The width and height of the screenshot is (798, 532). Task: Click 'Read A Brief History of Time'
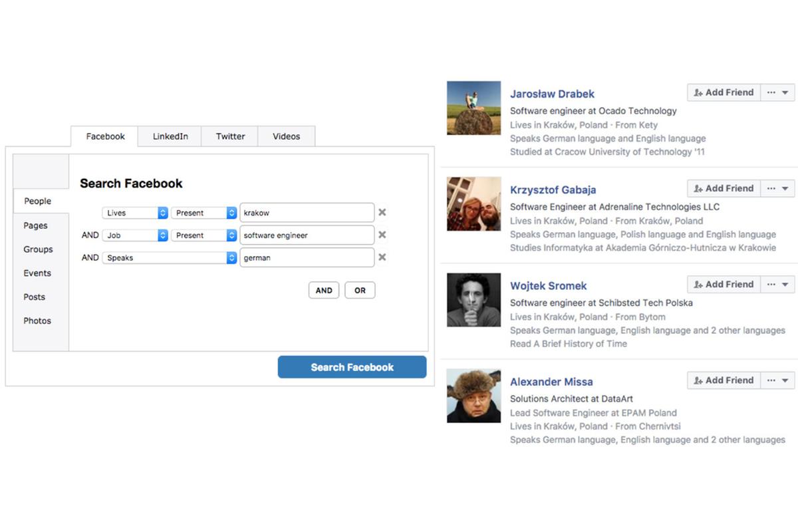tap(569, 344)
